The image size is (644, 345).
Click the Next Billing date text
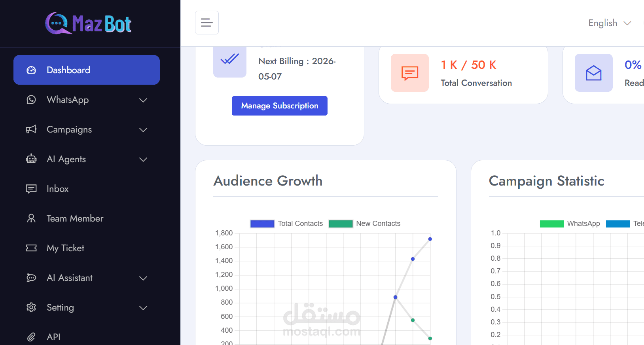tap(297, 69)
